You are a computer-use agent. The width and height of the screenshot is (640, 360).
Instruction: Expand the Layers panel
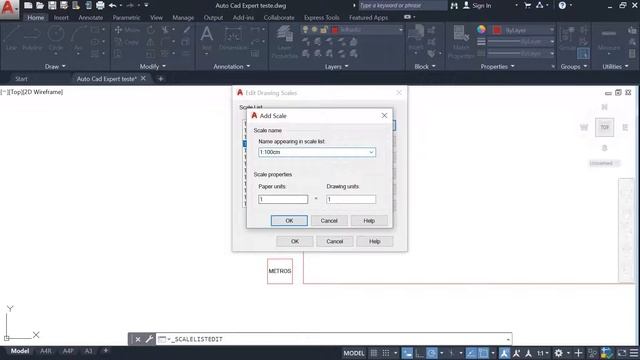pyautogui.click(x=336, y=67)
